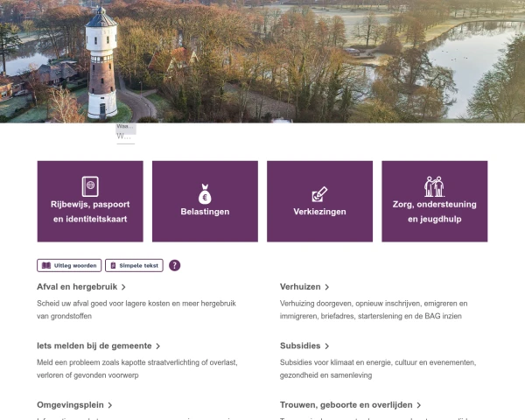Toggle the Uitleg woorden button

[x=69, y=265]
